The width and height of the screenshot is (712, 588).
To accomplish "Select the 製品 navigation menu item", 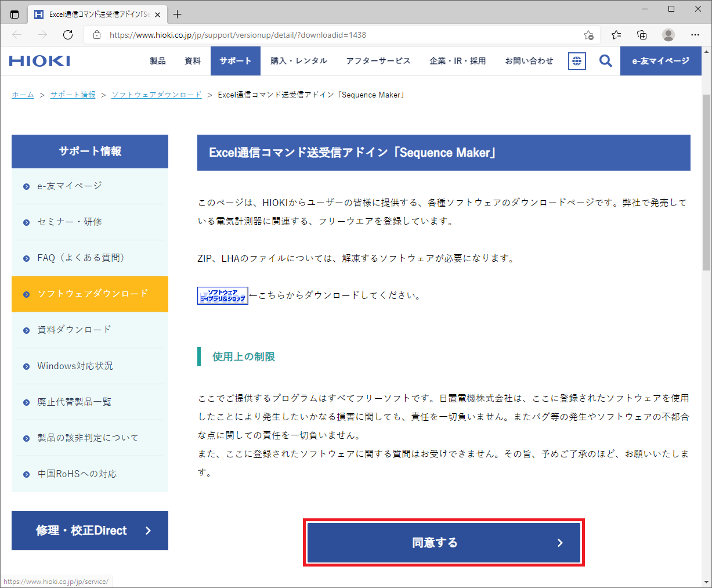I will point(157,60).
